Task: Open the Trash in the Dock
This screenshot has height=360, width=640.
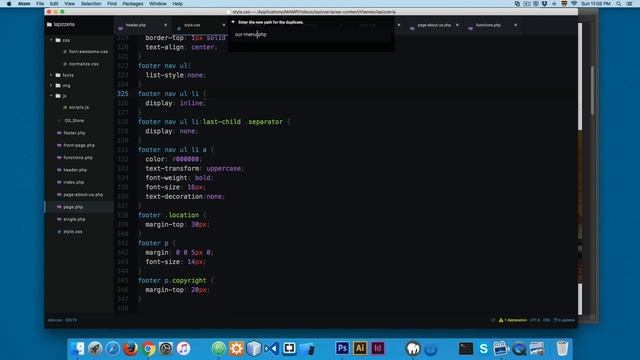Action: pos(562,349)
